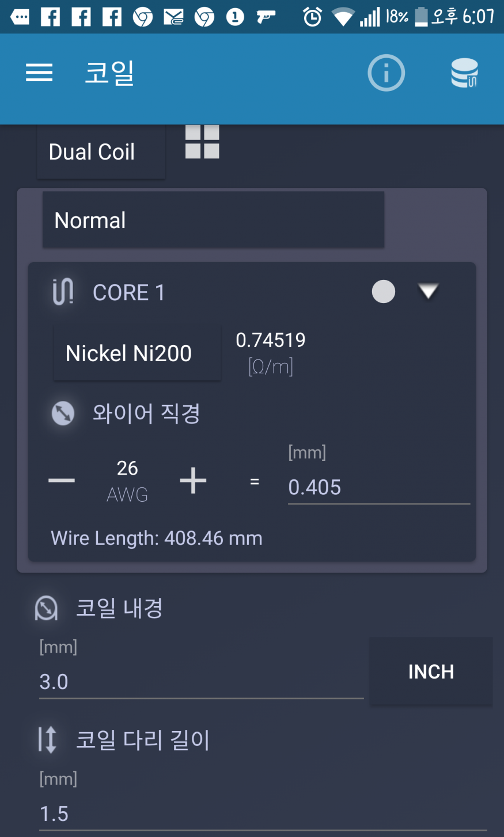Tap the CORE 1 coil wire icon
This screenshot has height=837, width=504.
(63, 291)
